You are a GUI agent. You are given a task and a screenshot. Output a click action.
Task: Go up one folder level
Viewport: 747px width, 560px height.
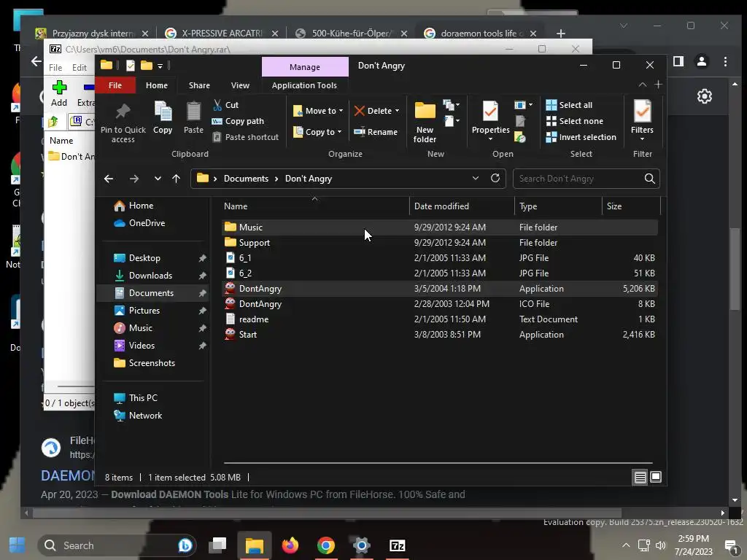pos(177,179)
